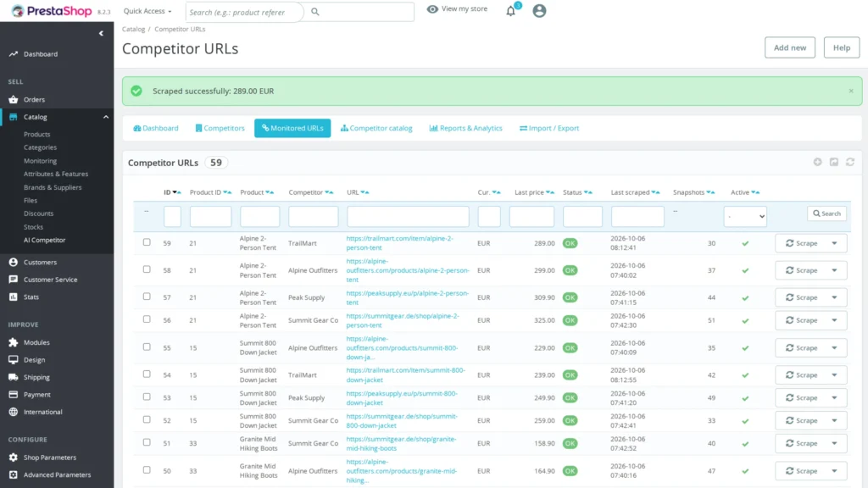868x488 pixels.
Task: Dismiss the scraped successfully alert
Action: click(851, 91)
